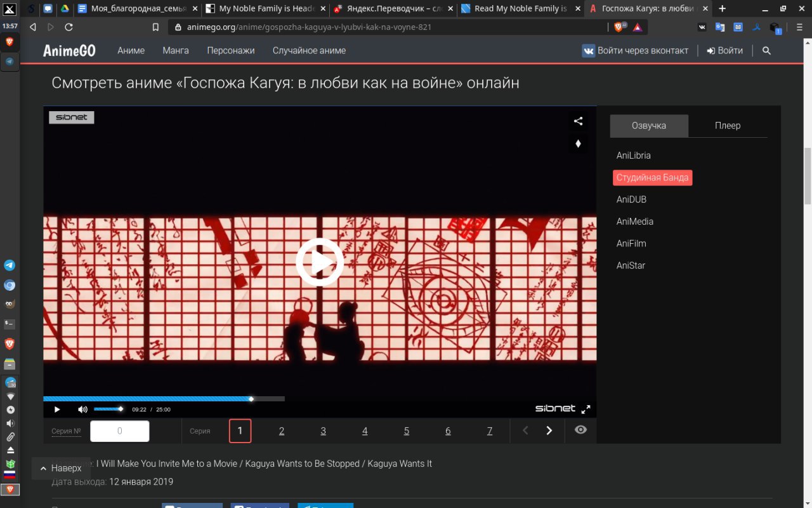Click the diamond icon below the share icon
This screenshot has width=812, height=508.
click(578, 144)
